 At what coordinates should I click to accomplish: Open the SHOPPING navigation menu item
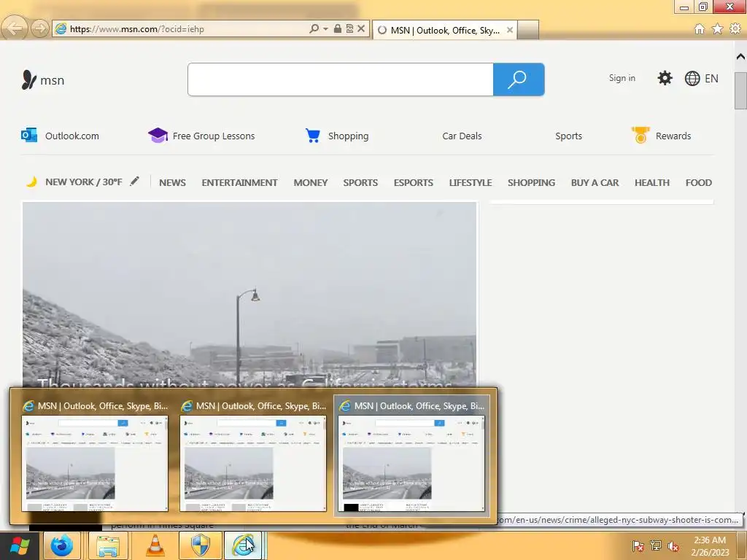(x=531, y=183)
